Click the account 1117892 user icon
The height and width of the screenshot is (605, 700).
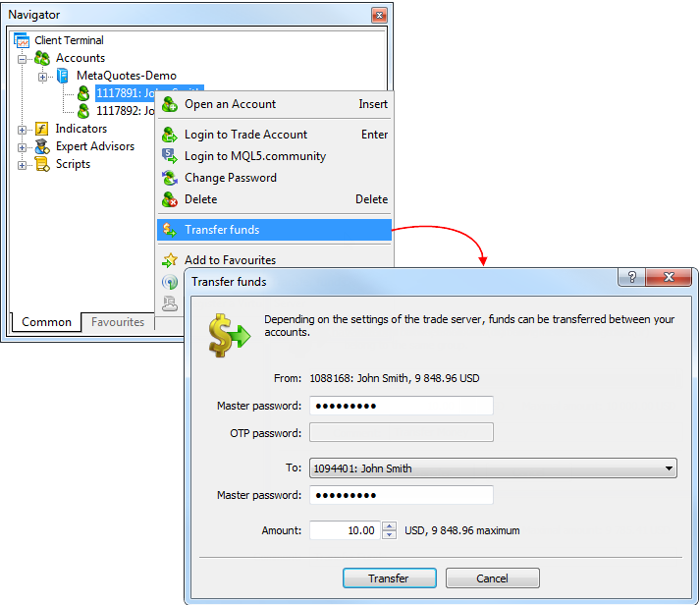pyautogui.click(x=83, y=111)
